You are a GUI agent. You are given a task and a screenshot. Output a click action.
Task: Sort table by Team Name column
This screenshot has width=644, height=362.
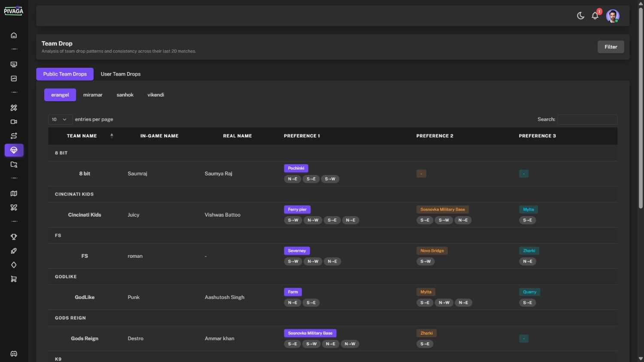tap(82, 136)
